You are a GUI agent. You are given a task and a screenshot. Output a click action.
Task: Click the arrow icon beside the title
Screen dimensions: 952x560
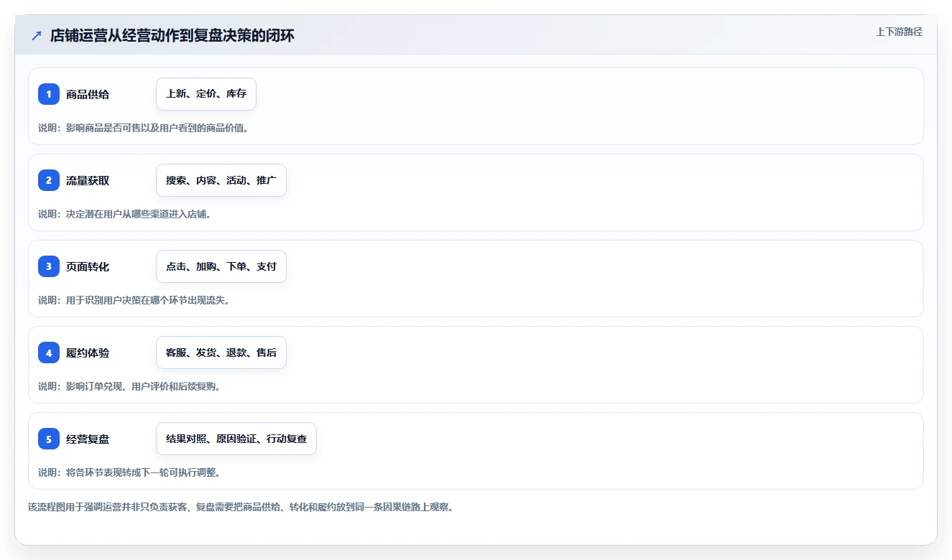click(x=37, y=35)
